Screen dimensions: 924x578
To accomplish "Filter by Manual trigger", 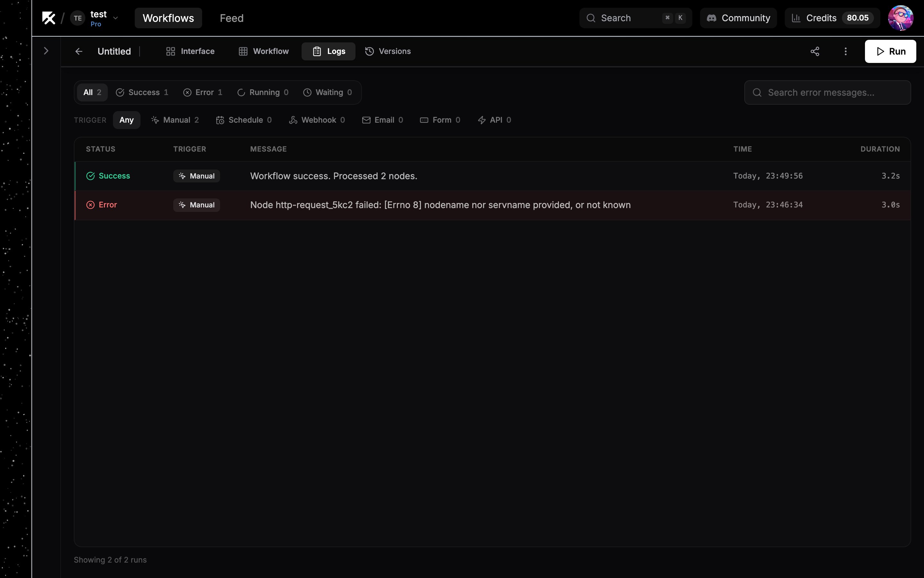I will coord(175,120).
